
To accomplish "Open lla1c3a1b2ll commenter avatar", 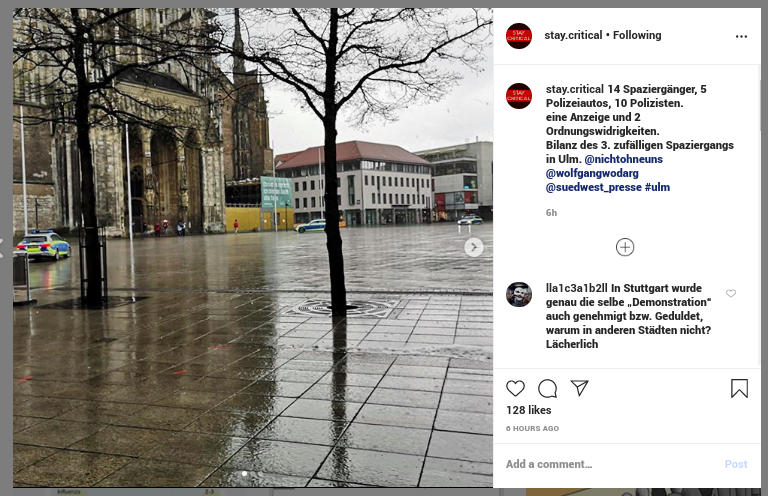I will pyautogui.click(x=519, y=294).
